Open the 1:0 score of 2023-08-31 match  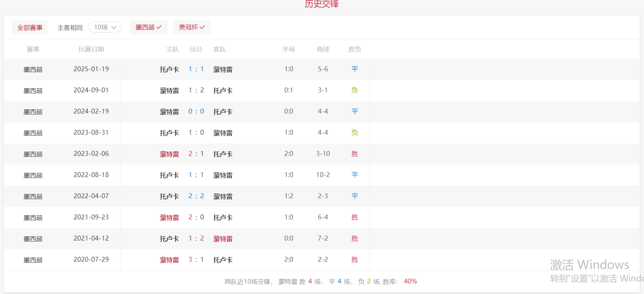point(196,132)
